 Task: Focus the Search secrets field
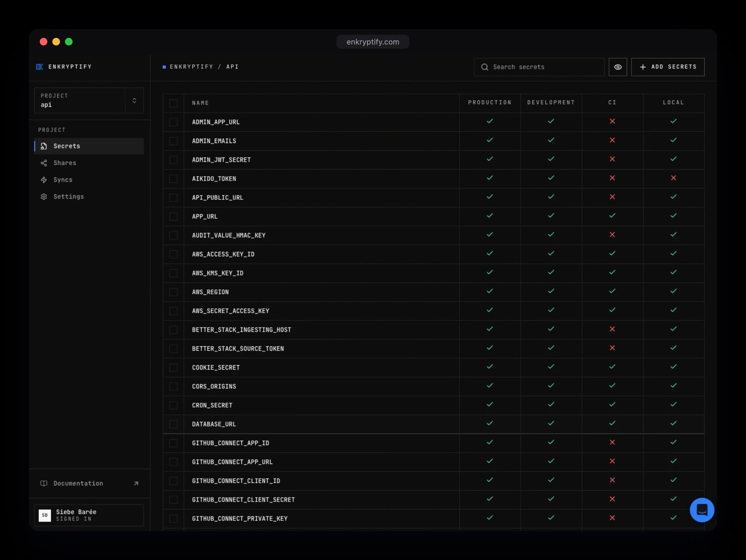[x=539, y=67]
